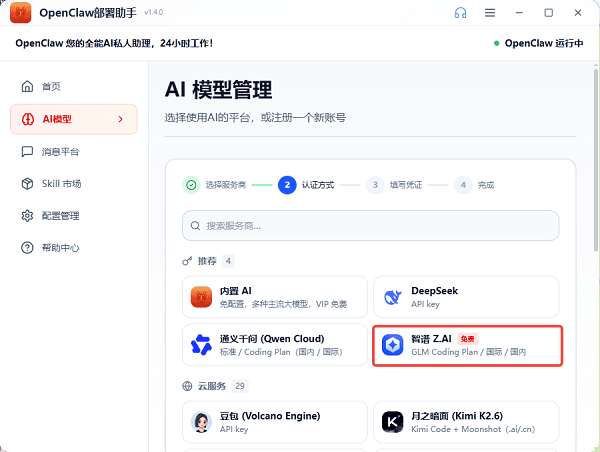
Task: Click the OpenClaw 运行中 status text
Action: pyautogui.click(x=544, y=43)
